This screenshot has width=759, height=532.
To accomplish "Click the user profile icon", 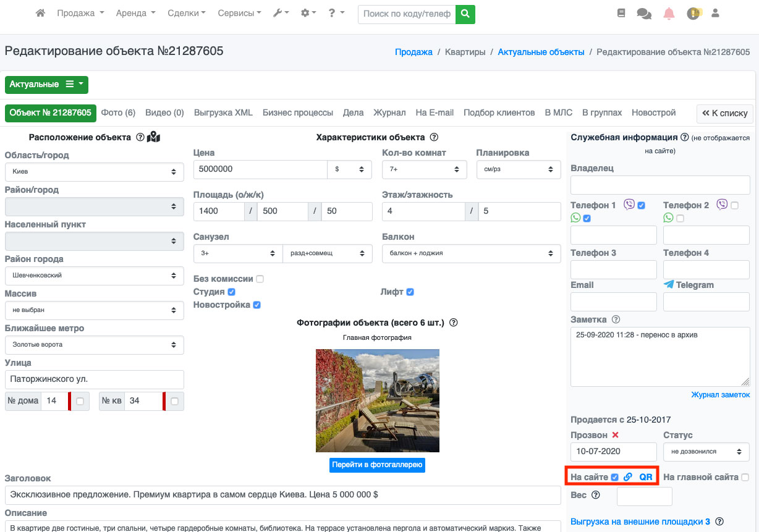I will [x=716, y=14].
